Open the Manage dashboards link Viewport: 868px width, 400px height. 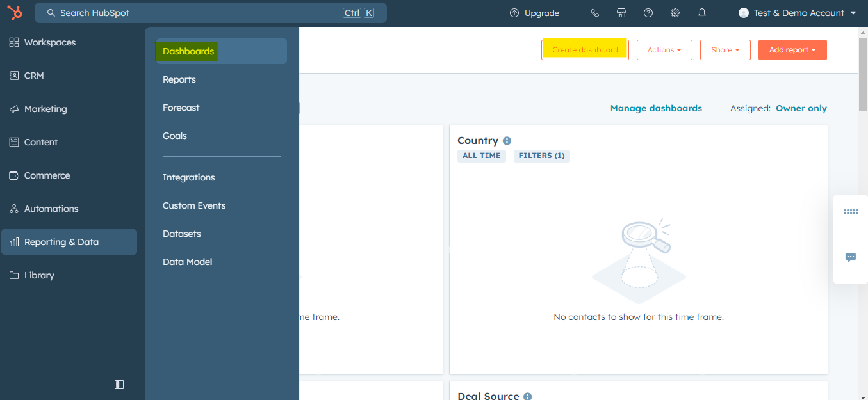[x=656, y=108]
